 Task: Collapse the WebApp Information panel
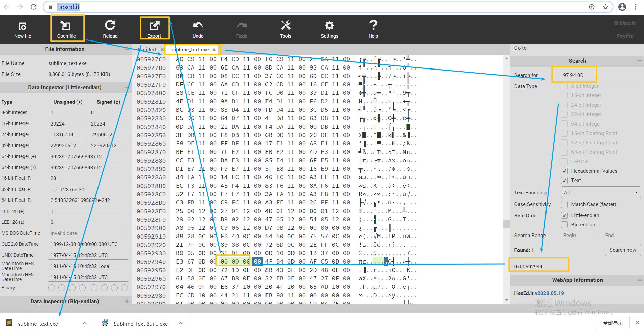click(x=639, y=280)
